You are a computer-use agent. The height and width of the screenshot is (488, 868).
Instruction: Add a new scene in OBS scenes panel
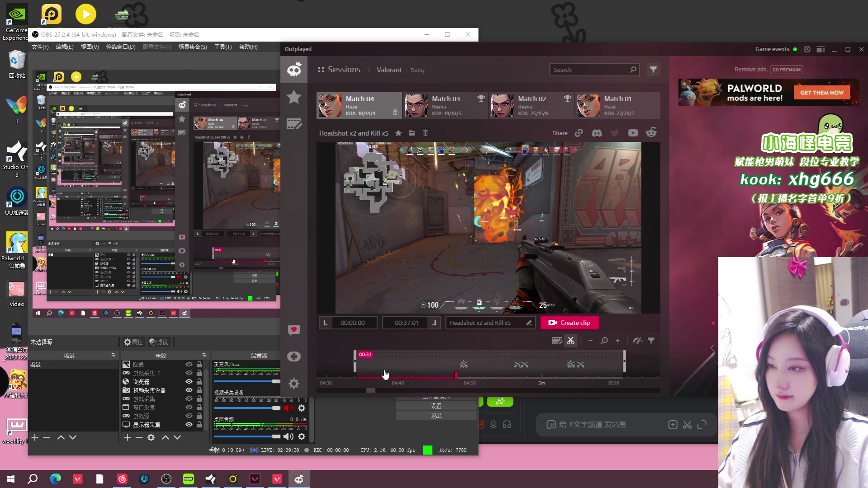pyautogui.click(x=35, y=437)
